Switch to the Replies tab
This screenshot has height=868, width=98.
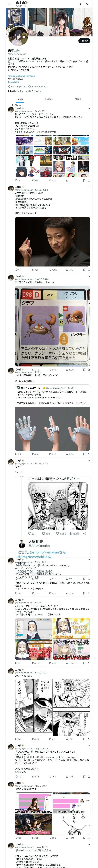point(49,99)
